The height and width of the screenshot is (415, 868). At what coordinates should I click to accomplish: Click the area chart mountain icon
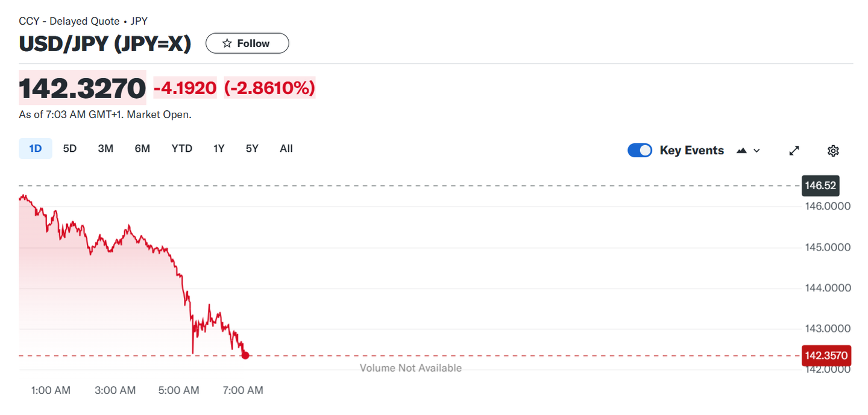click(742, 151)
